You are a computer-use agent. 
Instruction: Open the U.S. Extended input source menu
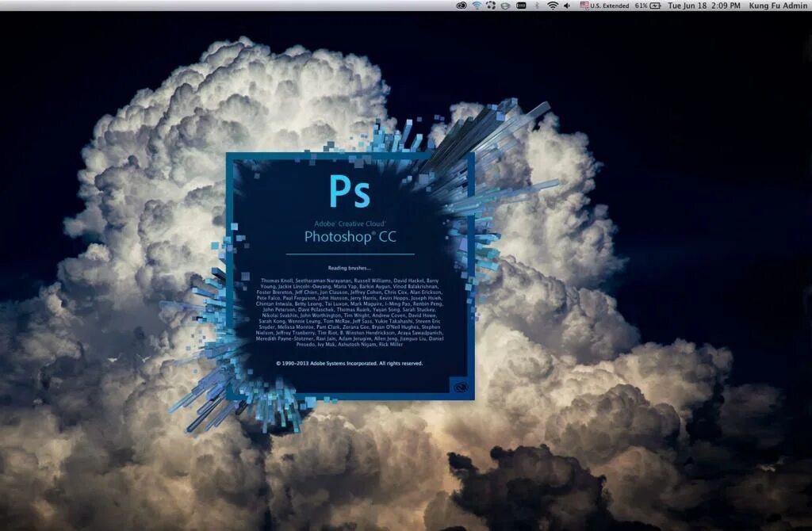[x=604, y=6]
